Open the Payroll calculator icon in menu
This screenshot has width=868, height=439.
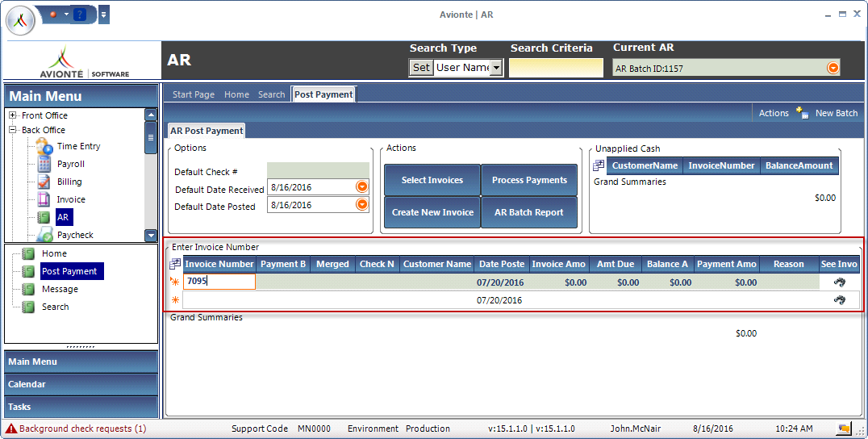44,164
